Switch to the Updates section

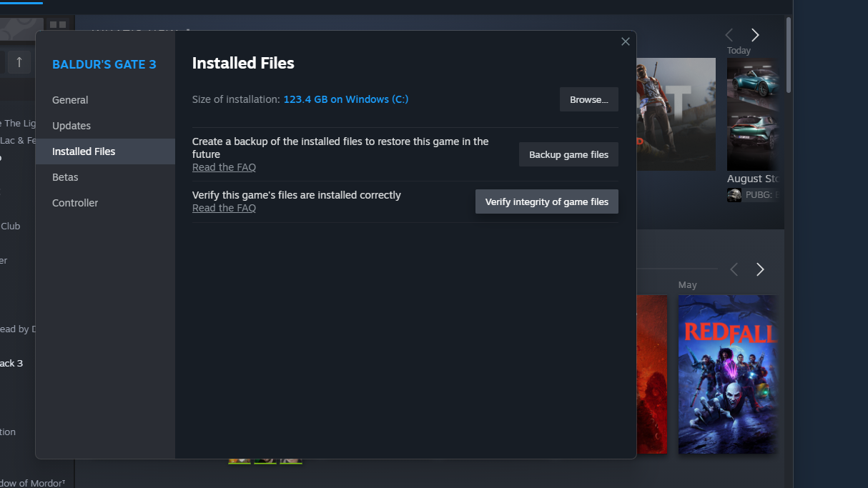pos(105,126)
